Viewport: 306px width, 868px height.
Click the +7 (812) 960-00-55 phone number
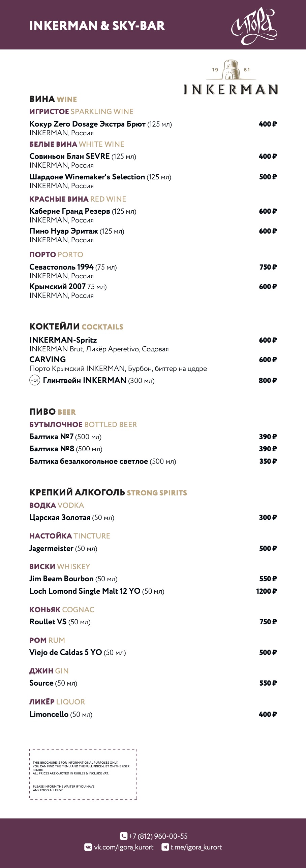click(x=158, y=836)
